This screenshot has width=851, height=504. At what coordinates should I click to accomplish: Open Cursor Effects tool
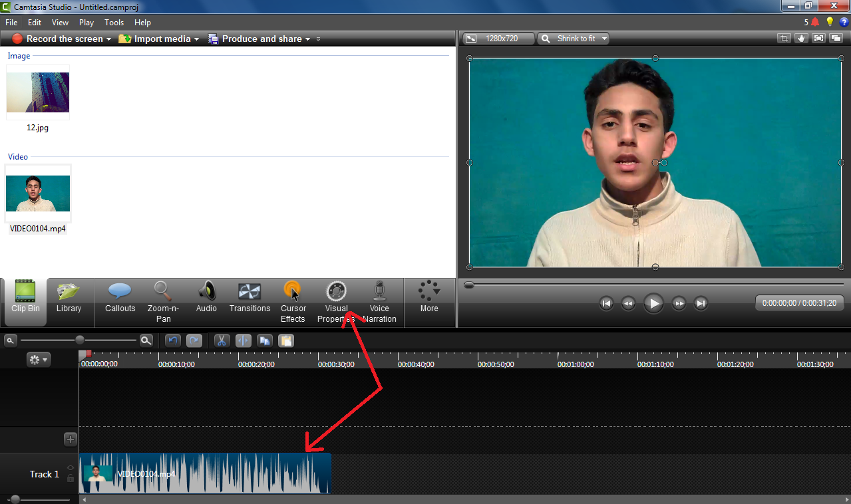293,302
